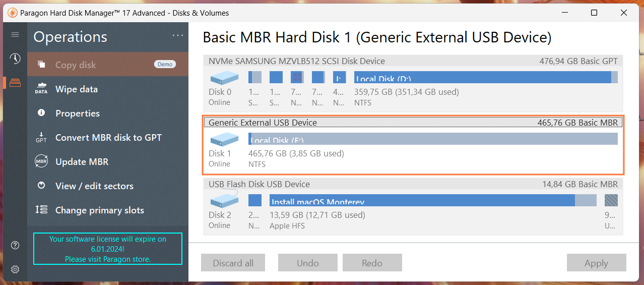Open disk Properties operation
The height and width of the screenshot is (285, 644).
78,113
